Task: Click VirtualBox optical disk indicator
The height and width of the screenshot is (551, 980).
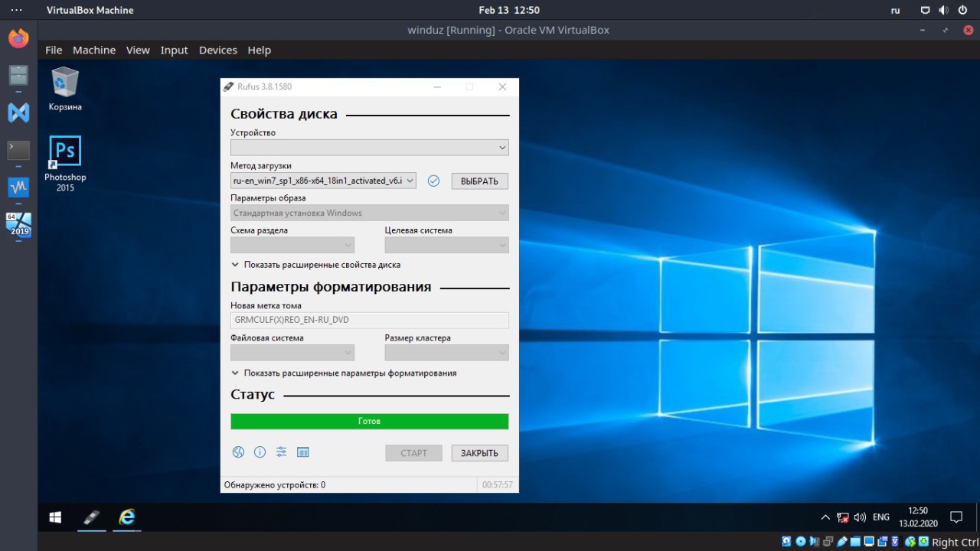Action: tap(801, 542)
